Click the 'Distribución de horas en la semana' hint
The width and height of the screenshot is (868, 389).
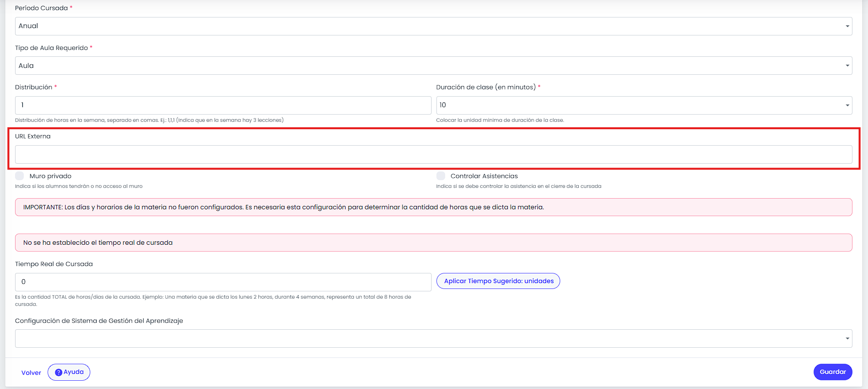[x=149, y=120]
